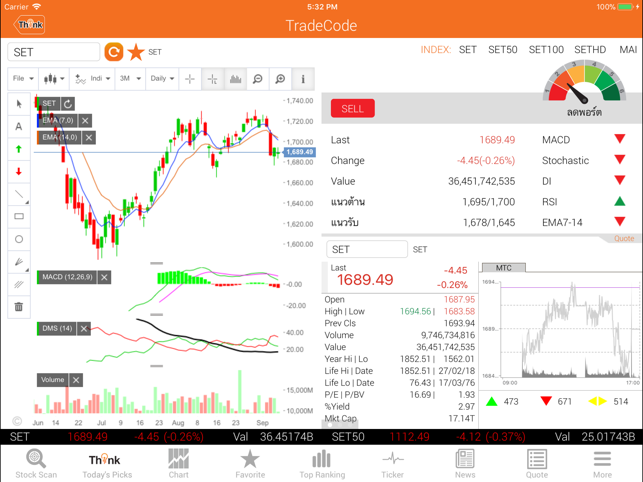Open the Indi indicators dropdown
643x482 pixels.
click(x=92, y=78)
